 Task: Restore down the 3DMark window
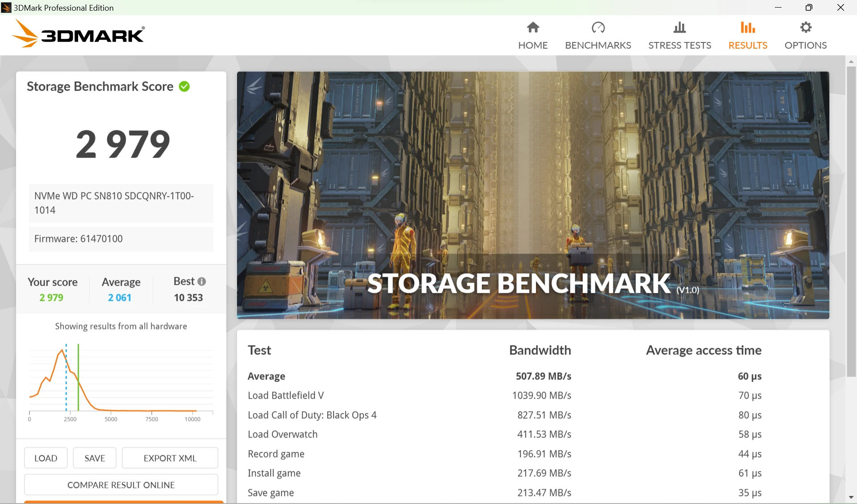(809, 8)
